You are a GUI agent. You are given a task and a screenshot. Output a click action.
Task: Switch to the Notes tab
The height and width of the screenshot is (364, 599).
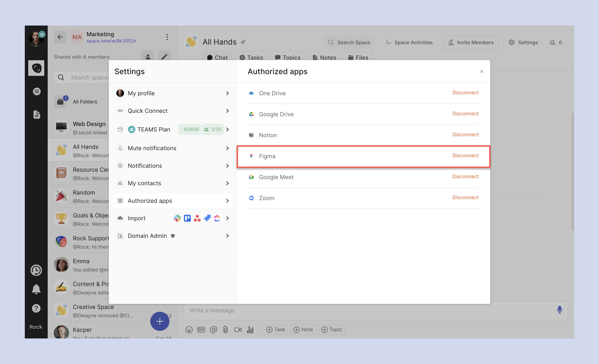point(324,57)
